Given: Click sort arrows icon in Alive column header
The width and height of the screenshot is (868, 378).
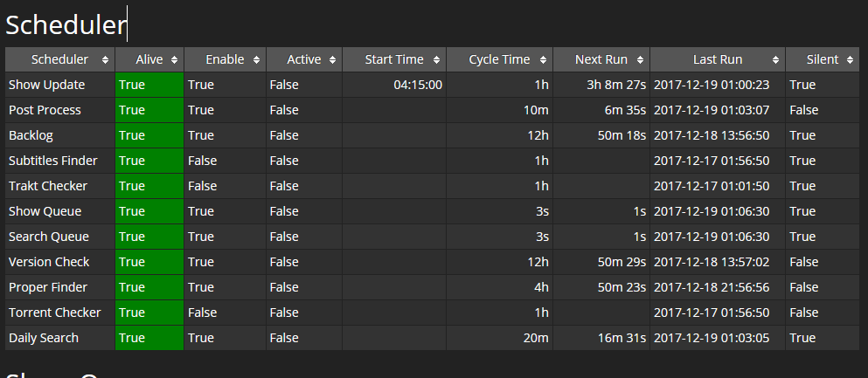Looking at the screenshot, I should (175, 60).
